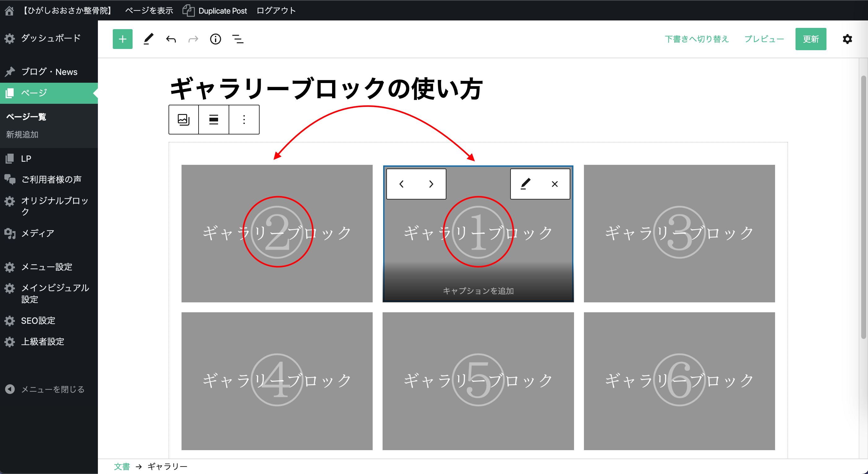Open the block list view icon

(x=238, y=39)
